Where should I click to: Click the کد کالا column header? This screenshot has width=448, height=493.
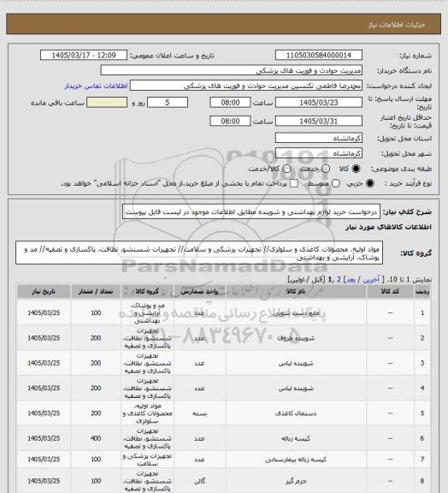click(x=390, y=292)
